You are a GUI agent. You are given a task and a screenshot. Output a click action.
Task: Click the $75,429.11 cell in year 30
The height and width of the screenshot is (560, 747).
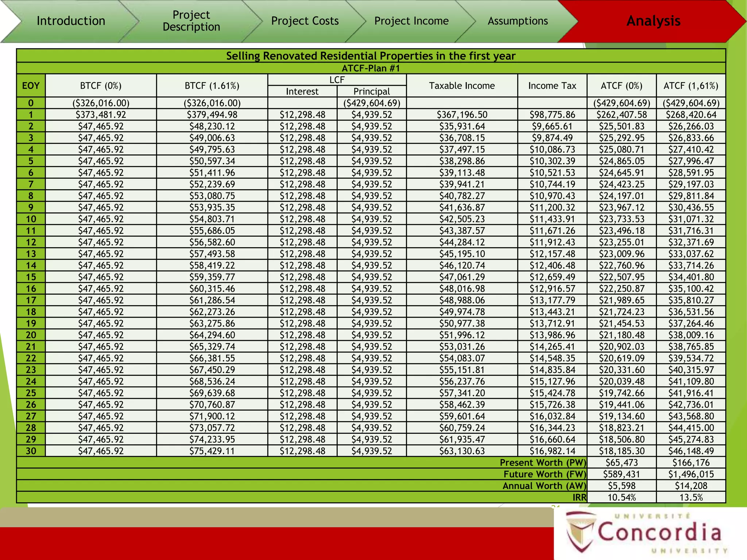[x=212, y=451]
